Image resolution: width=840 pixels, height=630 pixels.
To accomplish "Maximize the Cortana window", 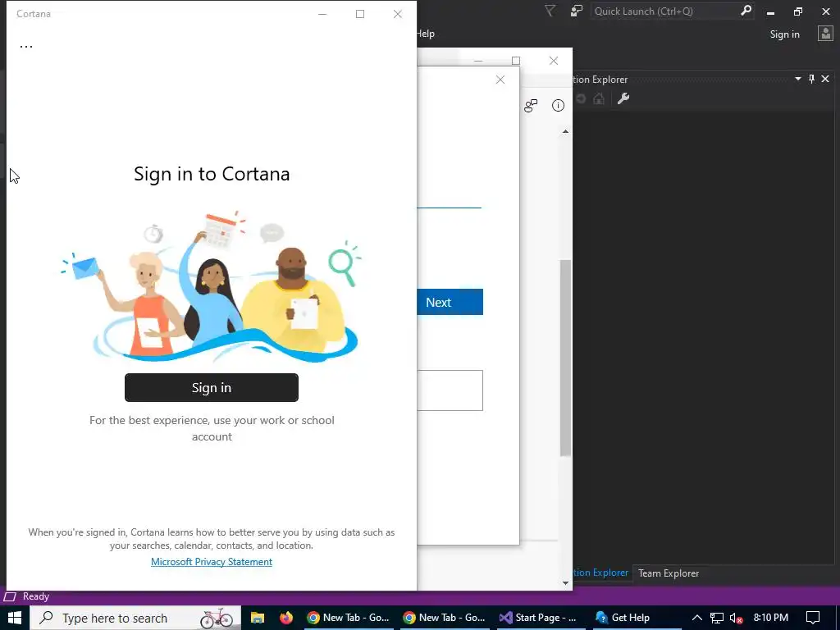I will [x=360, y=14].
